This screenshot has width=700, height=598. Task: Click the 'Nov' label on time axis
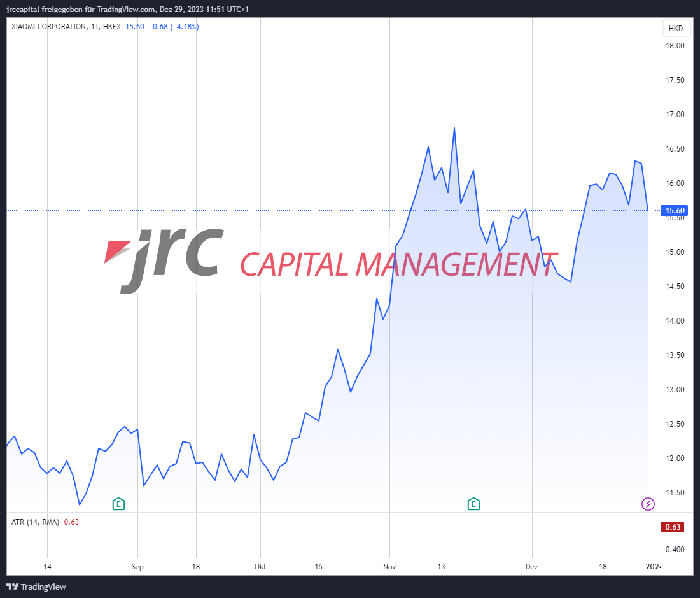point(389,566)
